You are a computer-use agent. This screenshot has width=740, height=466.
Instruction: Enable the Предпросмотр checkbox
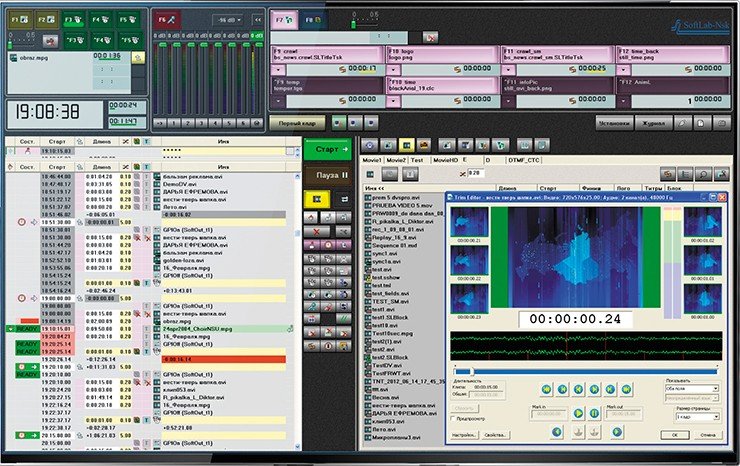[x=453, y=419]
